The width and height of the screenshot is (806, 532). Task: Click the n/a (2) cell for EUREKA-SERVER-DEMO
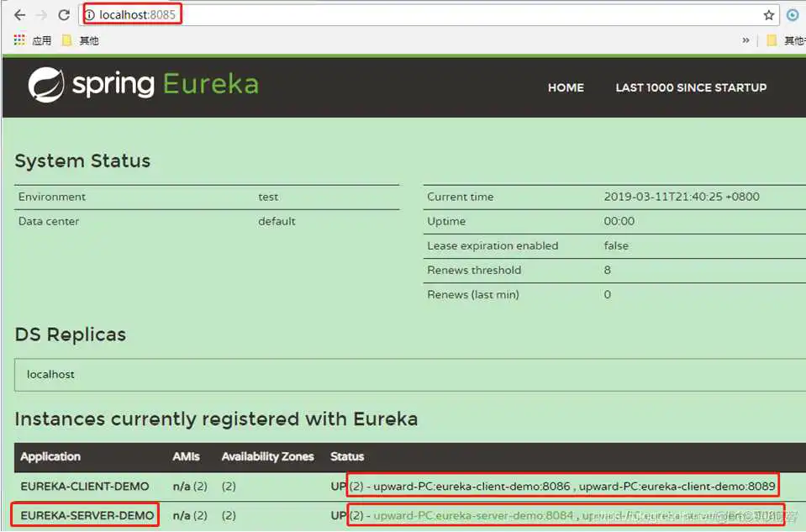pyautogui.click(x=190, y=515)
